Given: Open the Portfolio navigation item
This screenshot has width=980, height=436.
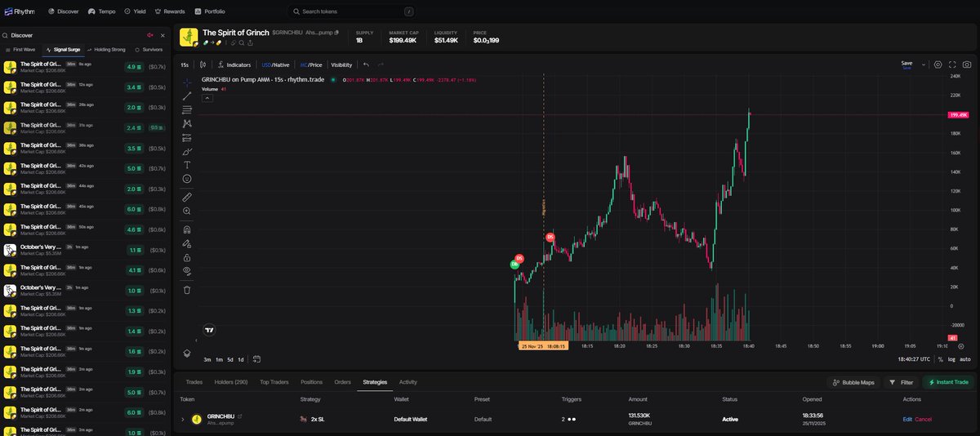Looking at the screenshot, I should click(210, 11).
